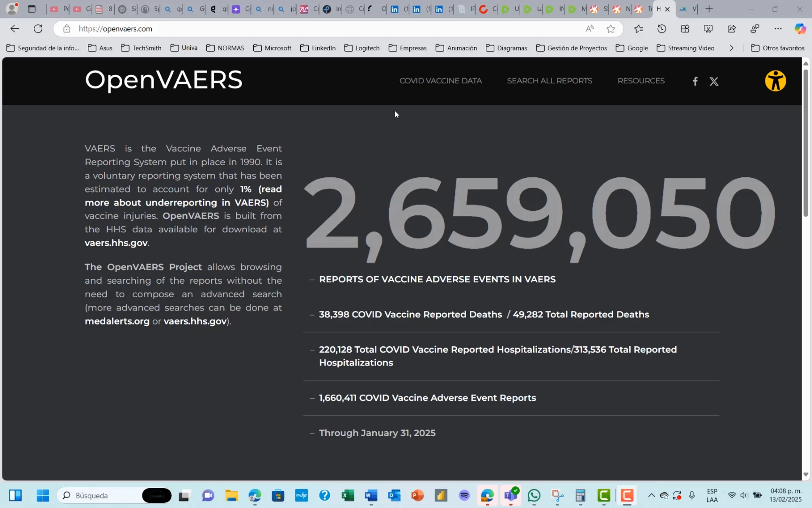Start web capture screenshot tool
The image size is (812, 508).
coord(708,29)
